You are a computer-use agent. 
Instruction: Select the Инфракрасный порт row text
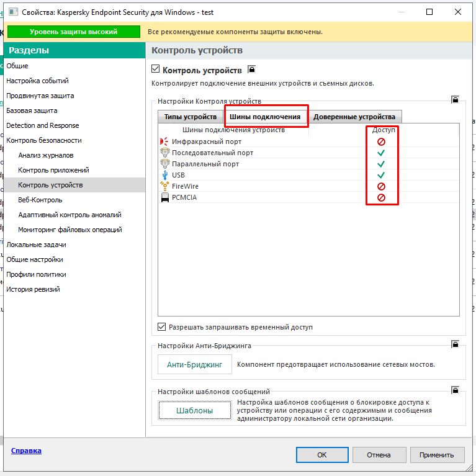pyautogui.click(x=207, y=141)
